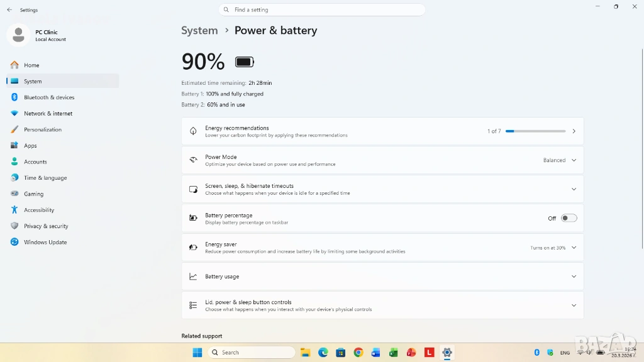The height and width of the screenshot is (362, 644).
Task: Open Accessibility settings
Action: pos(39,210)
